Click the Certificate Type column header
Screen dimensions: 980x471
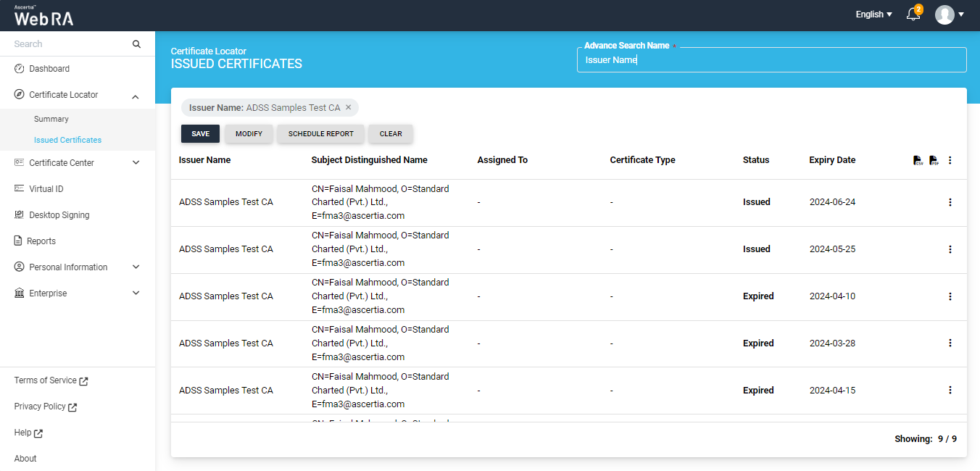click(643, 160)
